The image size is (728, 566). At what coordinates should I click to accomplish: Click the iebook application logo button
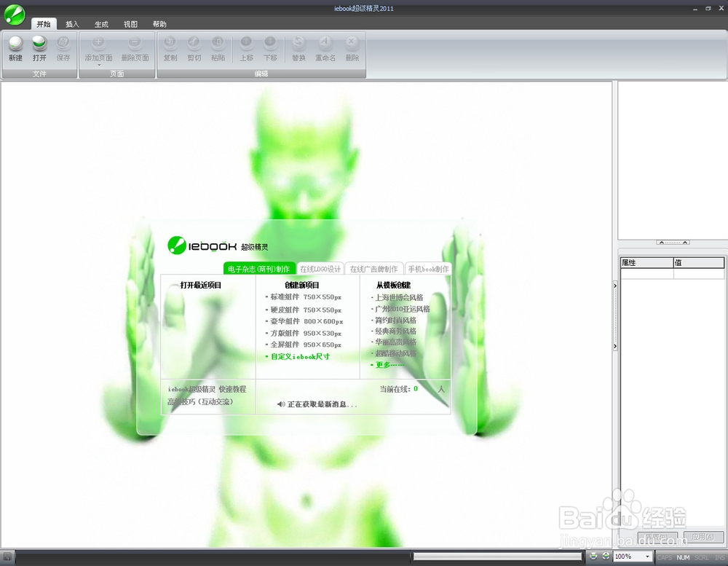point(15,15)
